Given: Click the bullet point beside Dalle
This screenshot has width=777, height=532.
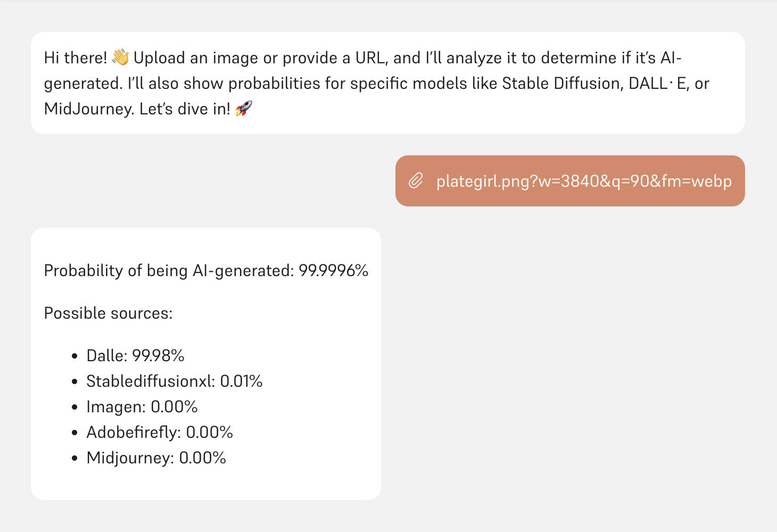Looking at the screenshot, I should (x=75, y=356).
